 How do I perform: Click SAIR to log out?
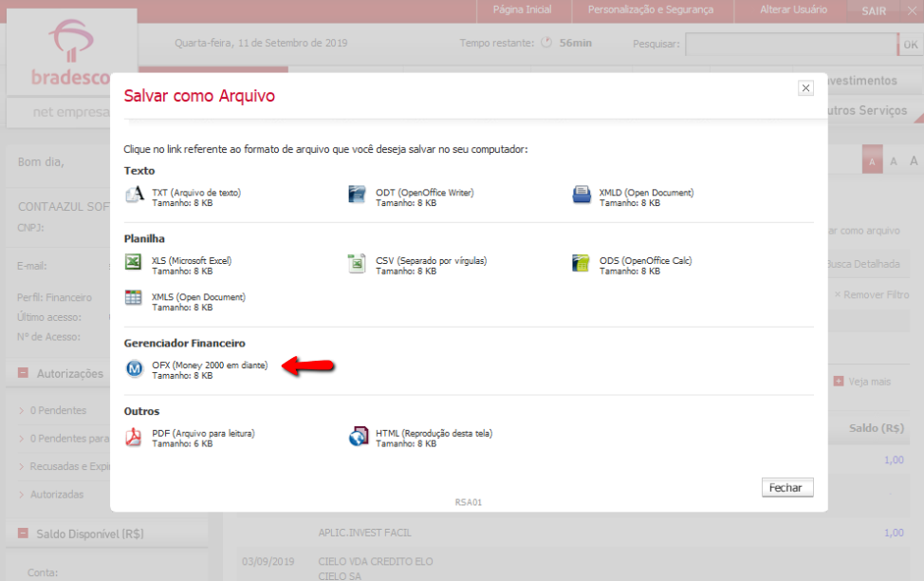click(x=874, y=11)
